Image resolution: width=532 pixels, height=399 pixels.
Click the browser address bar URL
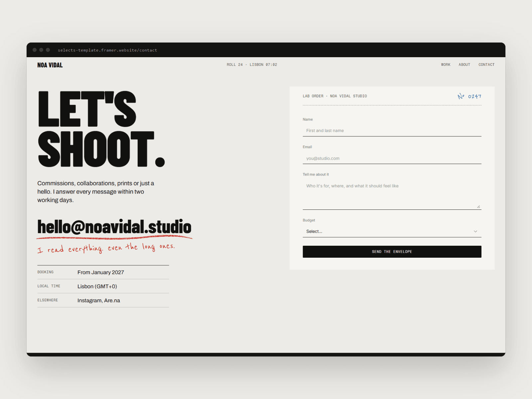coord(107,50)
